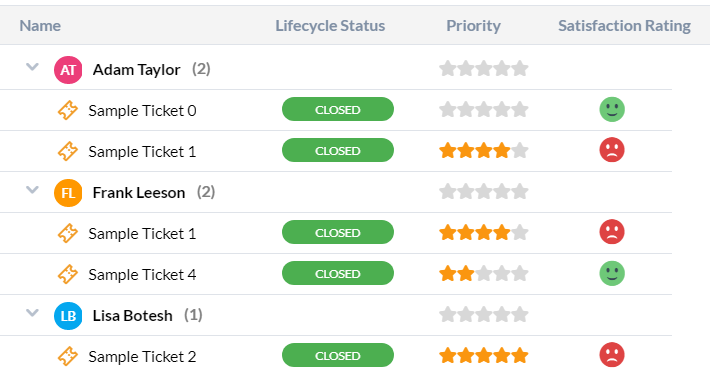
Task: Collapse the Frank Leeson group chevron
Action: point(32,190)
